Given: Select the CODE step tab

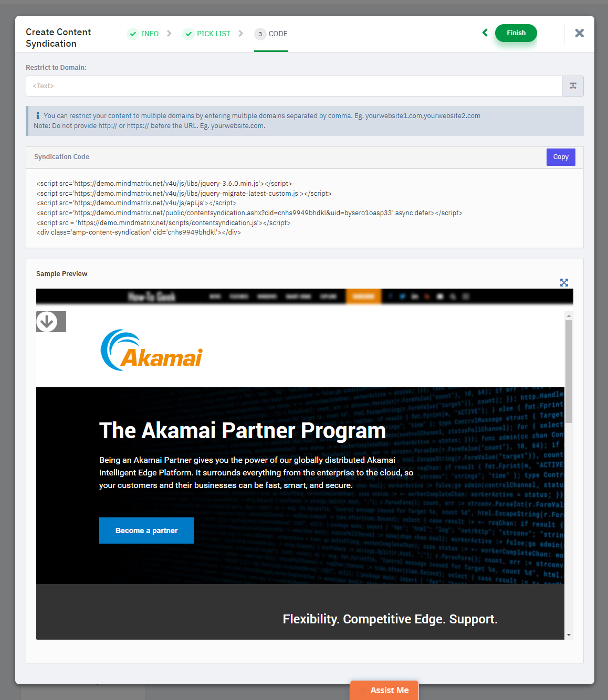Looking at the screenshot, I should pyautogui.click(x=278, y=34).
